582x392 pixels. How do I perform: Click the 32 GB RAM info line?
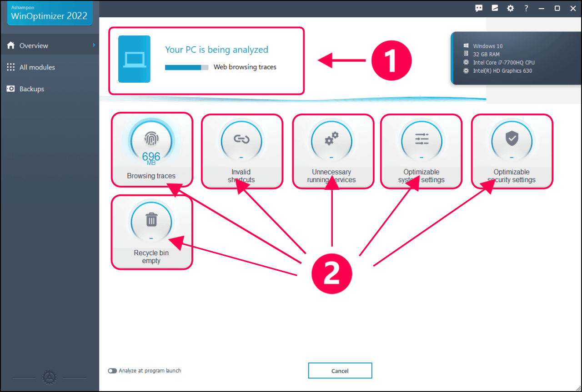486,54
